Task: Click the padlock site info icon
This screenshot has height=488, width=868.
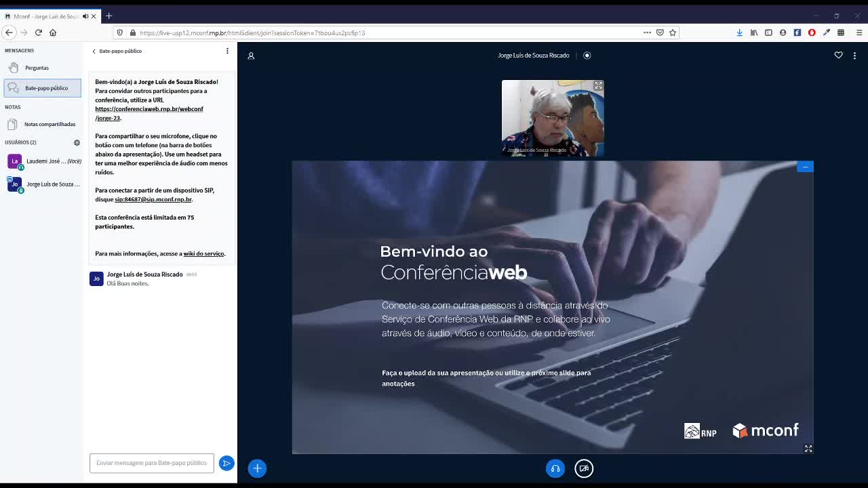Action: [x=133, y=33]
